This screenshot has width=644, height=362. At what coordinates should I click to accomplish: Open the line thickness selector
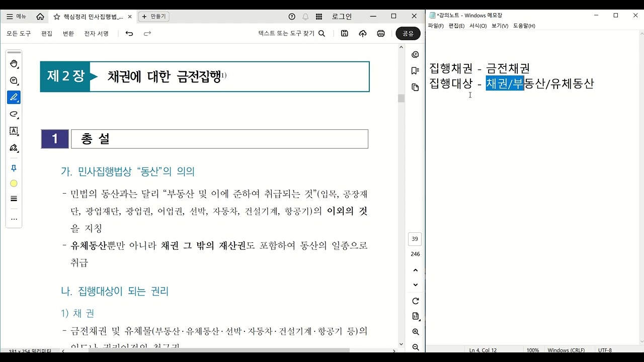point(14,199)
